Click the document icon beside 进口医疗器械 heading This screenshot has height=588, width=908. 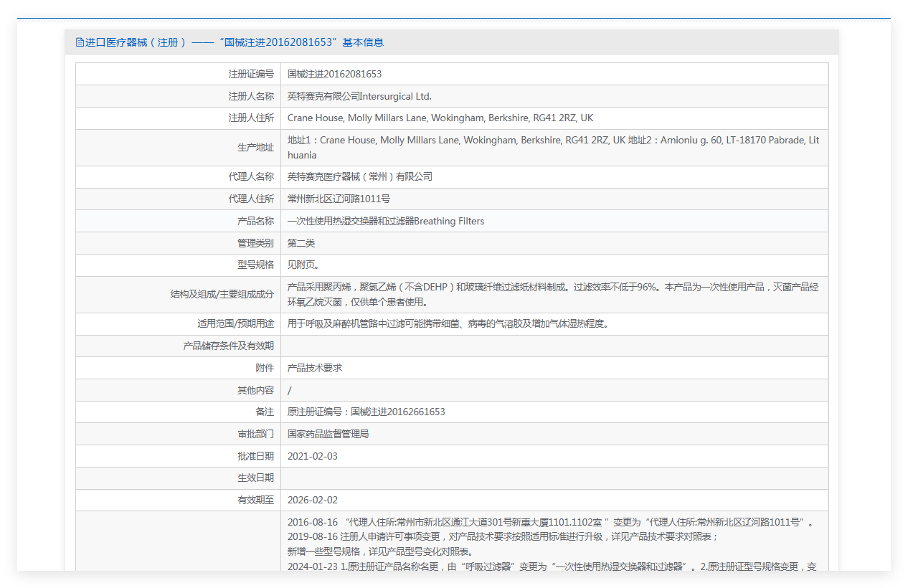[x=80, y=42]
